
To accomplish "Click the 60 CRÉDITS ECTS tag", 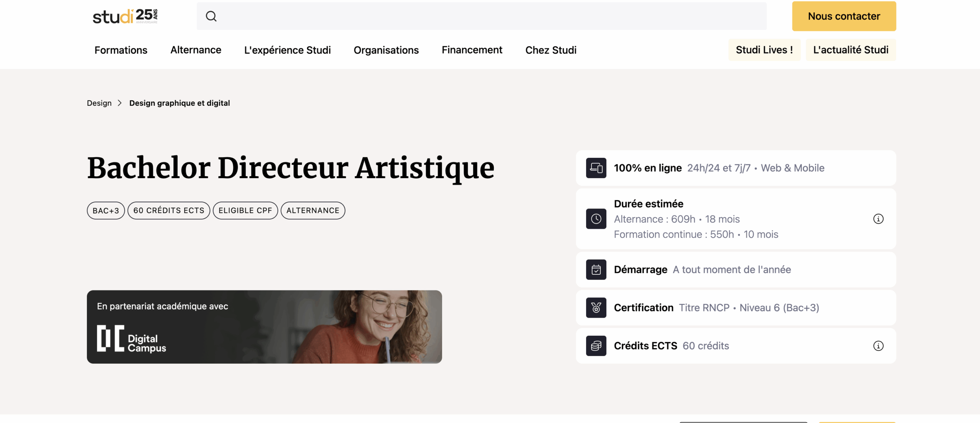I will coord(169,211).
